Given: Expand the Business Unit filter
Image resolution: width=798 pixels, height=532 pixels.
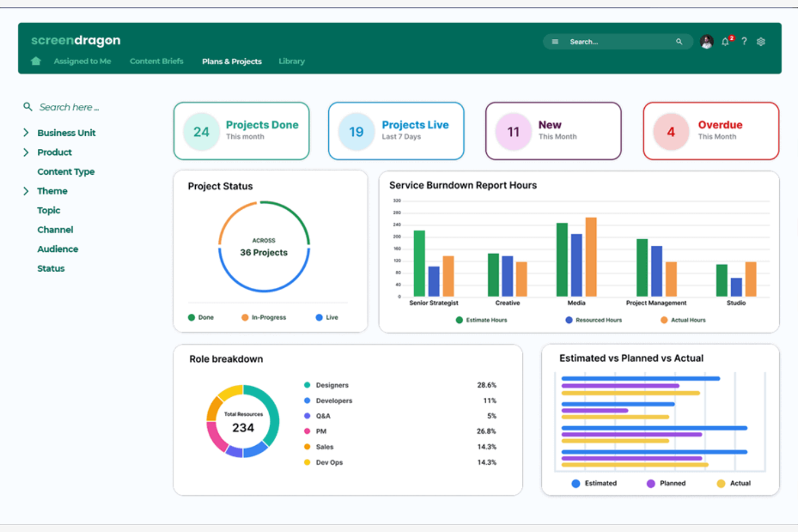Looking at the screenshot, I should (25, 132).
